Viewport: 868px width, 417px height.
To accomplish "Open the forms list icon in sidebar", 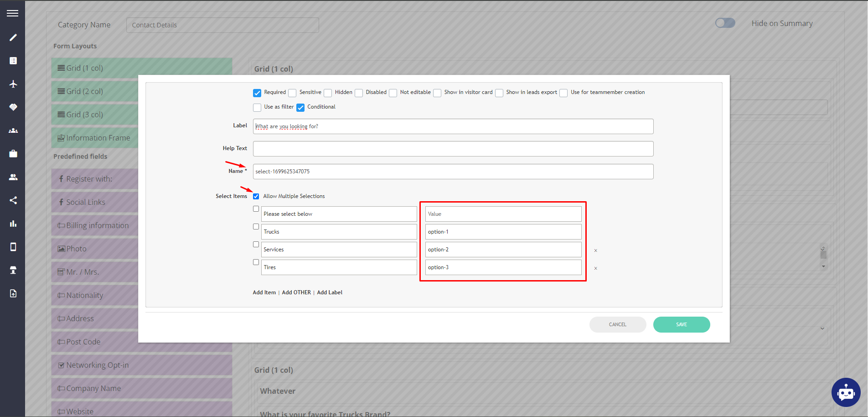I will click(13, 61).
